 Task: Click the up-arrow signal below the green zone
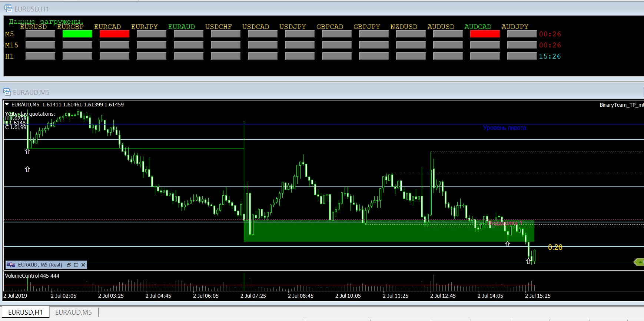(508, 244)
